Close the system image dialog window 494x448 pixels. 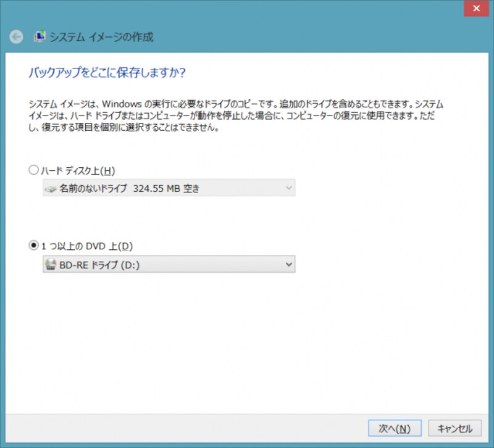click(476, 8)
